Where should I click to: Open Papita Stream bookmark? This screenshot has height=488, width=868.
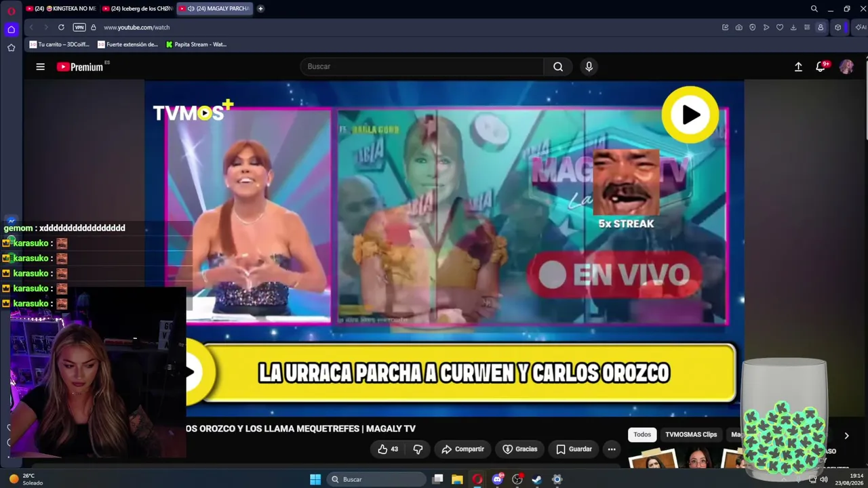[x=197, y=45]
